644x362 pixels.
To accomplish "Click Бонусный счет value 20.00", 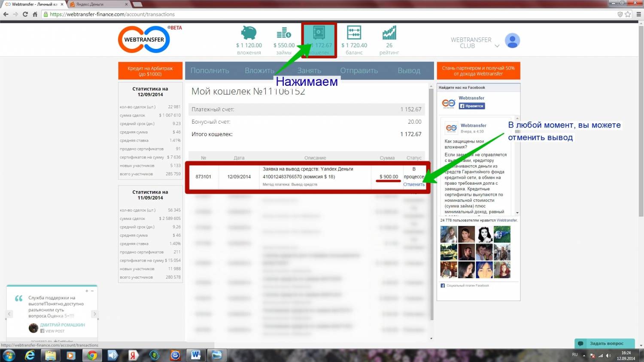I will [415, 122].
